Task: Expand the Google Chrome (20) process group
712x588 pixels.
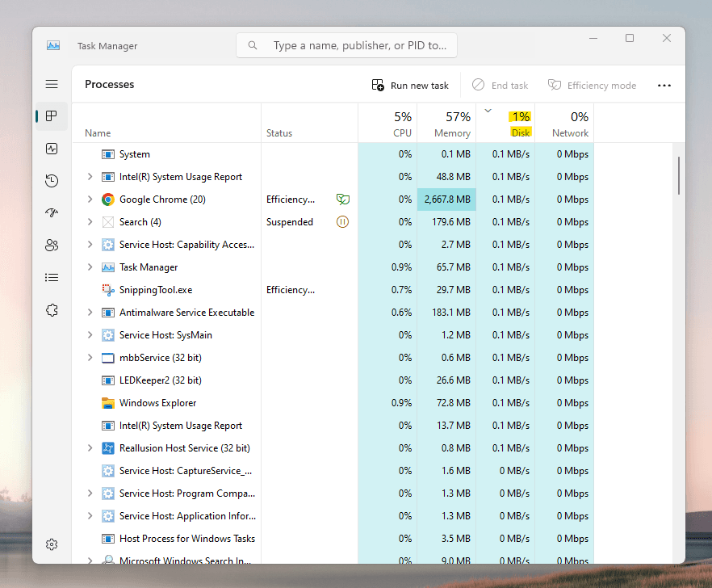Action: tap(90, 199)
